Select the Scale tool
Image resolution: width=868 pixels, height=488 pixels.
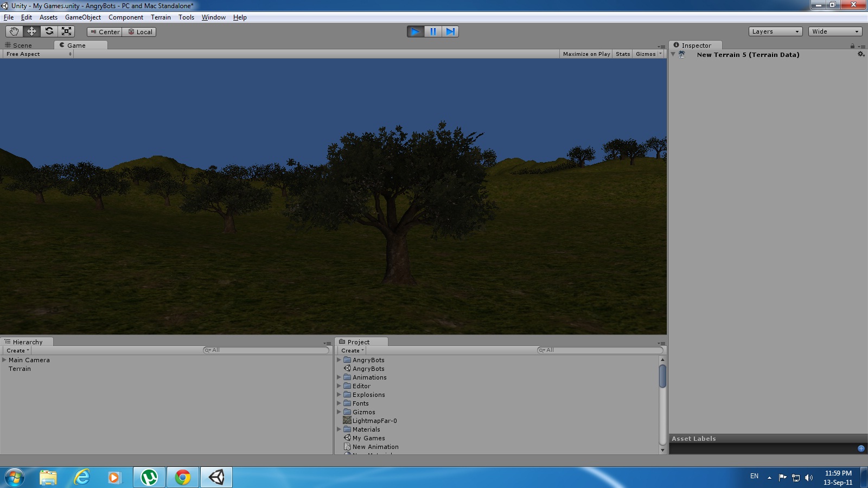(66, 31)
